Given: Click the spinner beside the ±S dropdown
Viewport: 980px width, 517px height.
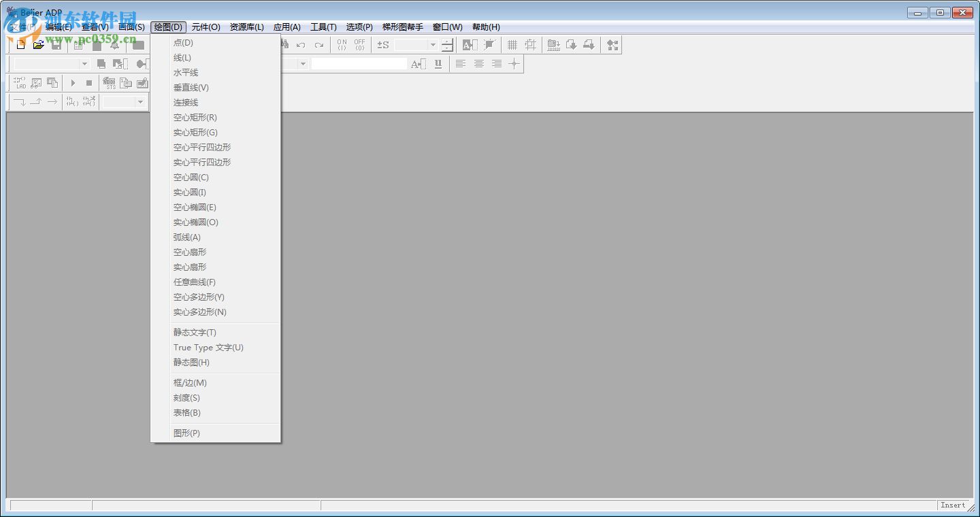Looking at the screenshot, I should pyautogui.click(x=447, y=45).
